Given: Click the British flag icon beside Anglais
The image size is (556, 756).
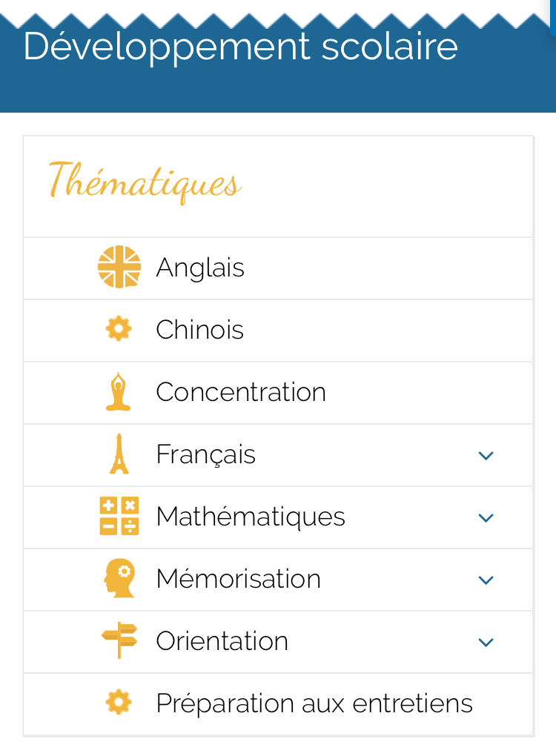Looking at the screenshot, I should click(x=119, y=268).
